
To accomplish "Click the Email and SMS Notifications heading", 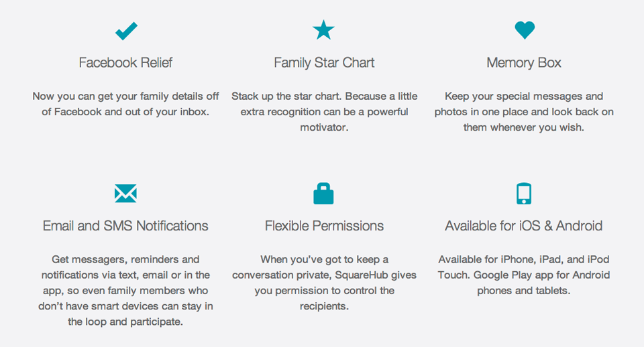I will [125, 226].
